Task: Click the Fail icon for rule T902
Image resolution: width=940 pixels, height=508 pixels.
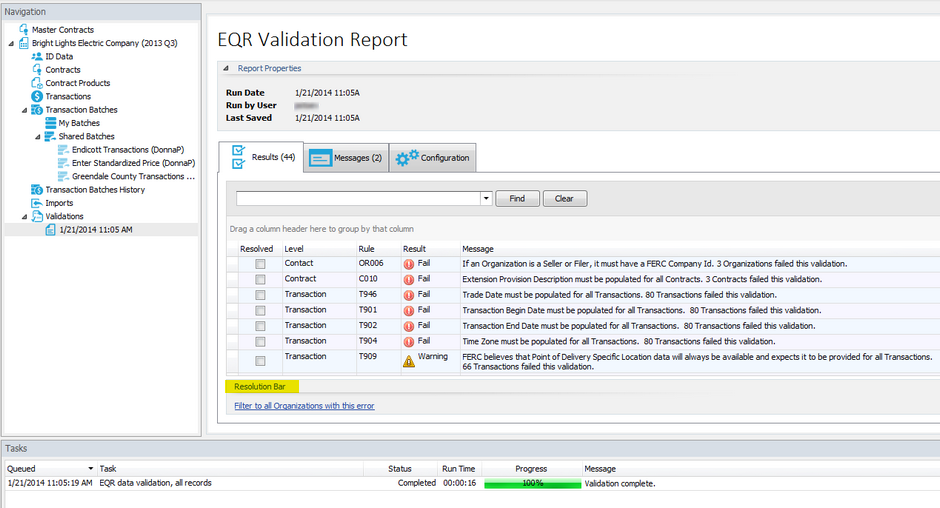Action: pyautogui.click(x=409, y=326)
